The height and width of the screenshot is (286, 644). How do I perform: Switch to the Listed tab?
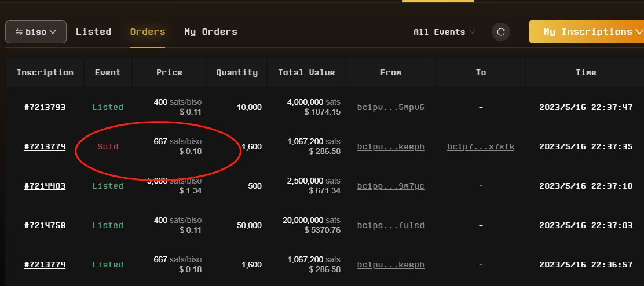93,32
